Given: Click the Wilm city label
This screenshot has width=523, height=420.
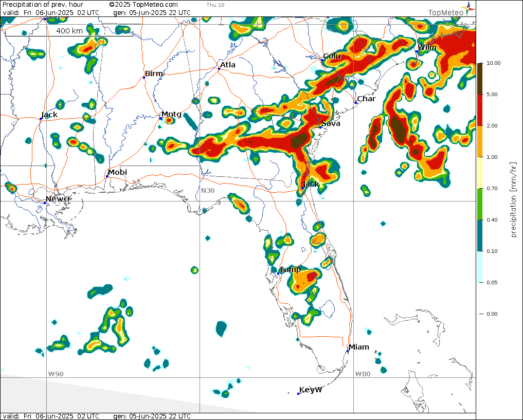Looking at the screenshot, I should tap(427, 47).
